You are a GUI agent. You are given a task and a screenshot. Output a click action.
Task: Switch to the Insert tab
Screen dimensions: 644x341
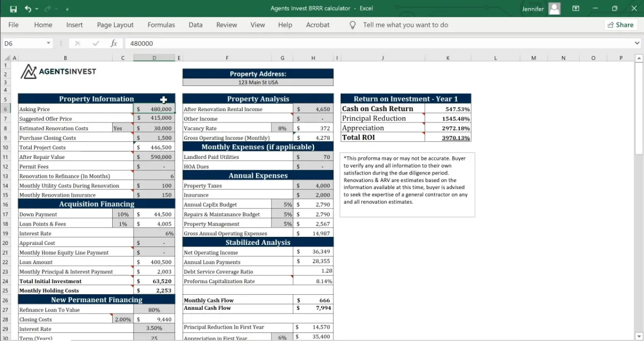click(75, 25)
